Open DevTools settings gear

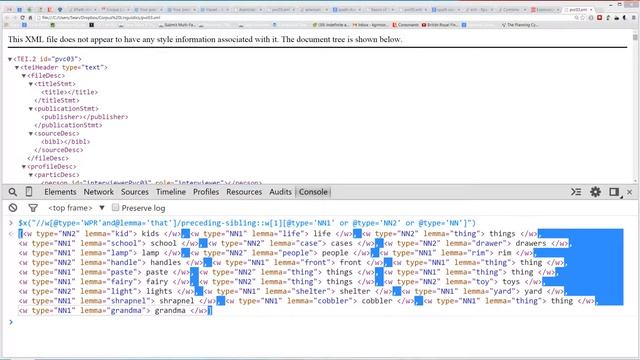tap(596, 192)
